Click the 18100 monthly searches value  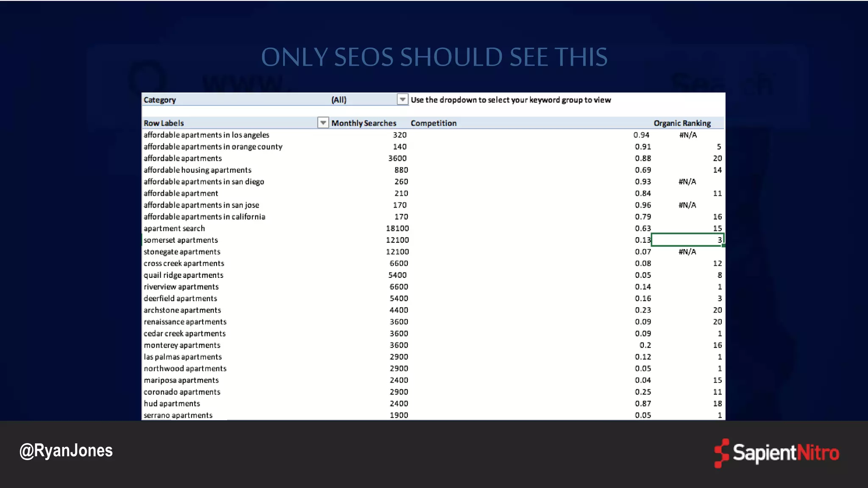click(397, 228)
